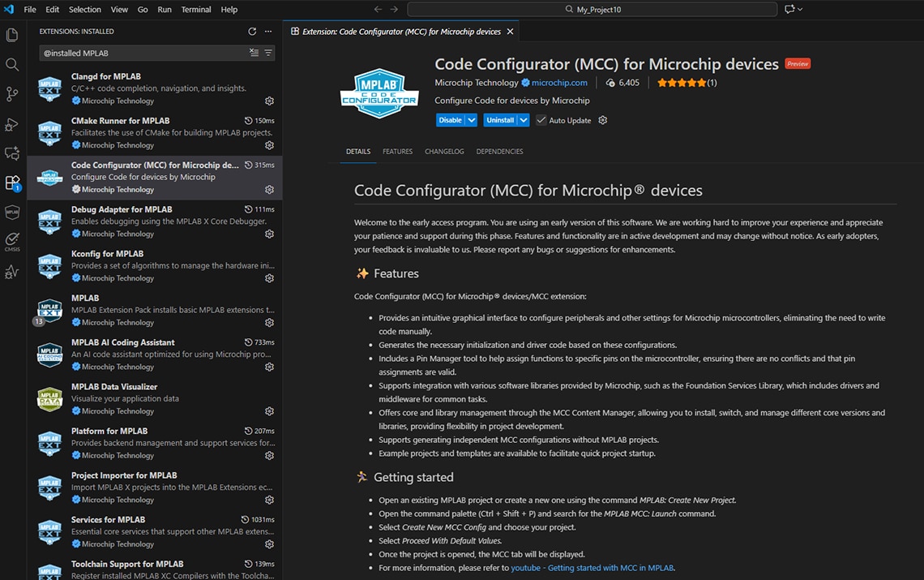Image resolution: width=924 pixels, height=580 pixels.
Task: Open the Run and Debug view
Action: coord(11,124)
